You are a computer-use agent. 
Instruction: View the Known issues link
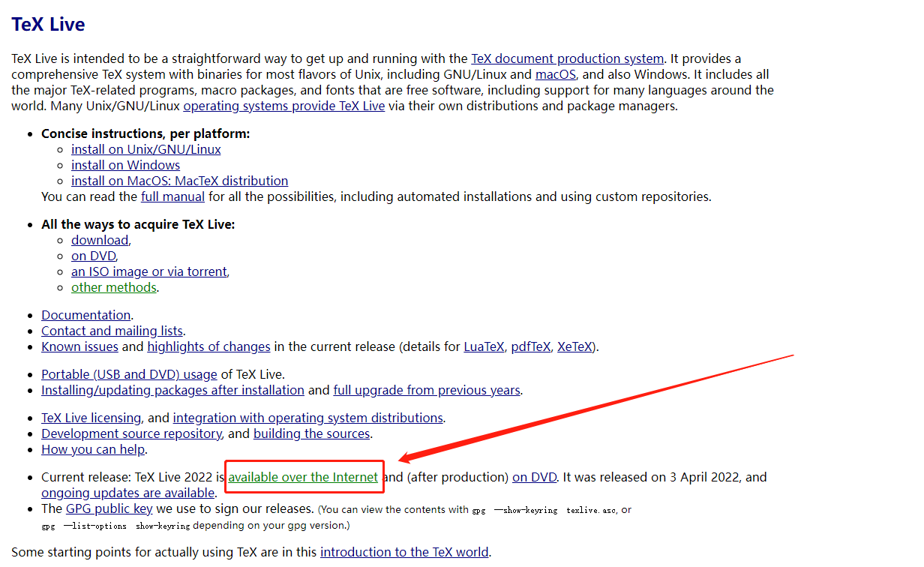click(x=79, y=346)
